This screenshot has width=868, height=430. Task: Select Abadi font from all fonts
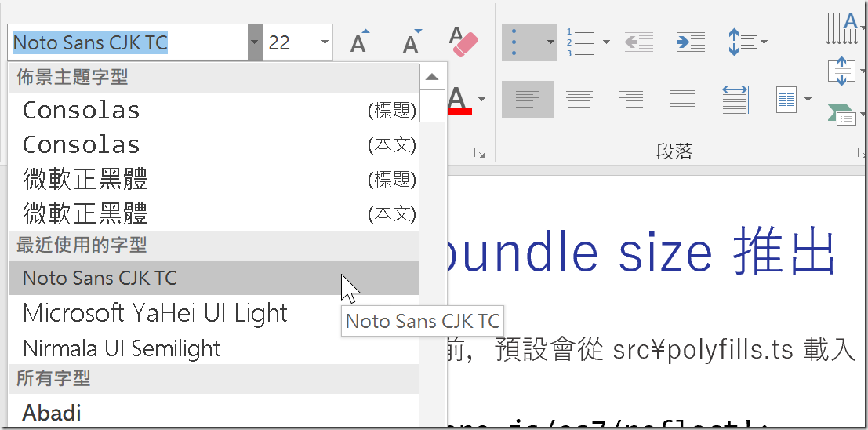pos(214,412)
